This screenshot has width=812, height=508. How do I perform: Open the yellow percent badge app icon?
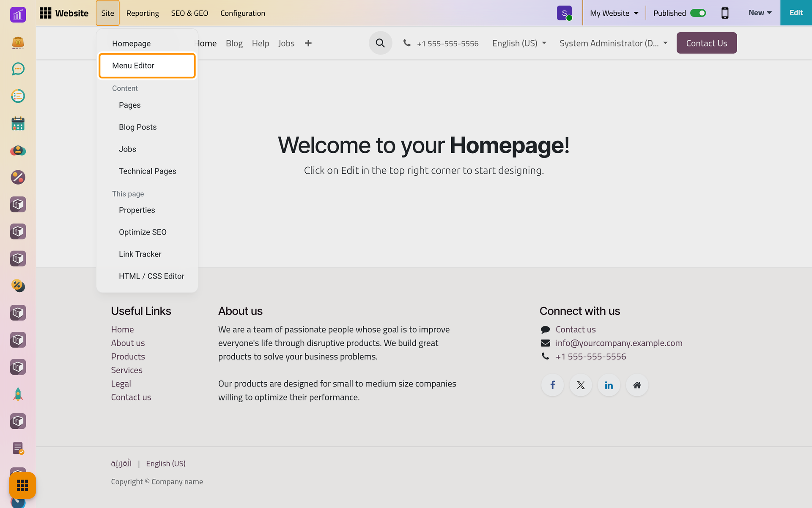[18, 286]
